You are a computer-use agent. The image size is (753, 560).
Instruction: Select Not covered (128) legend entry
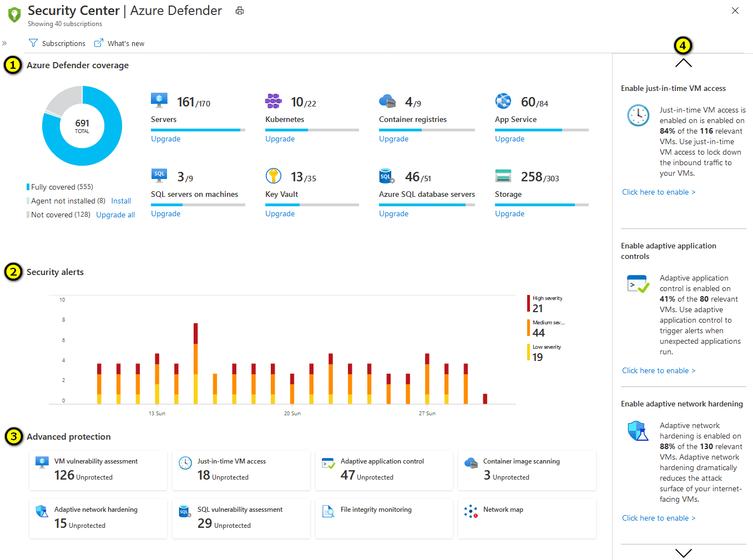pyautogui.click(x=58, y=215)
